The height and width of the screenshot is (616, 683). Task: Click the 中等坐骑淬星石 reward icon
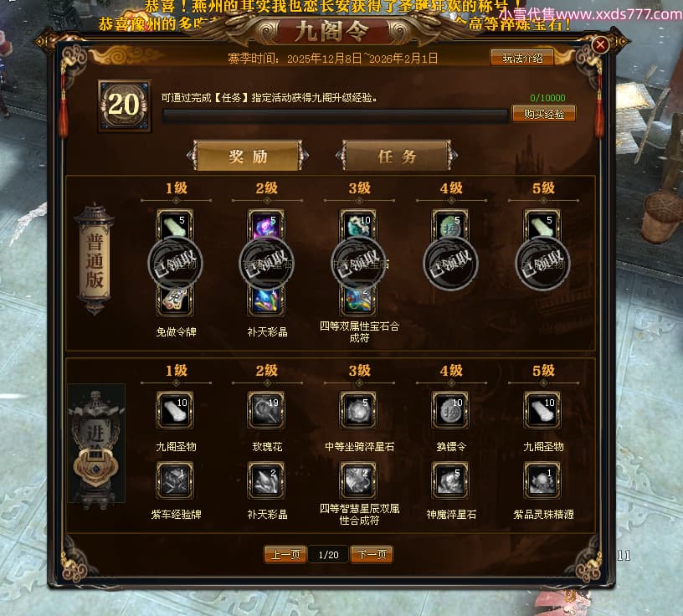(x=358, y=410)
